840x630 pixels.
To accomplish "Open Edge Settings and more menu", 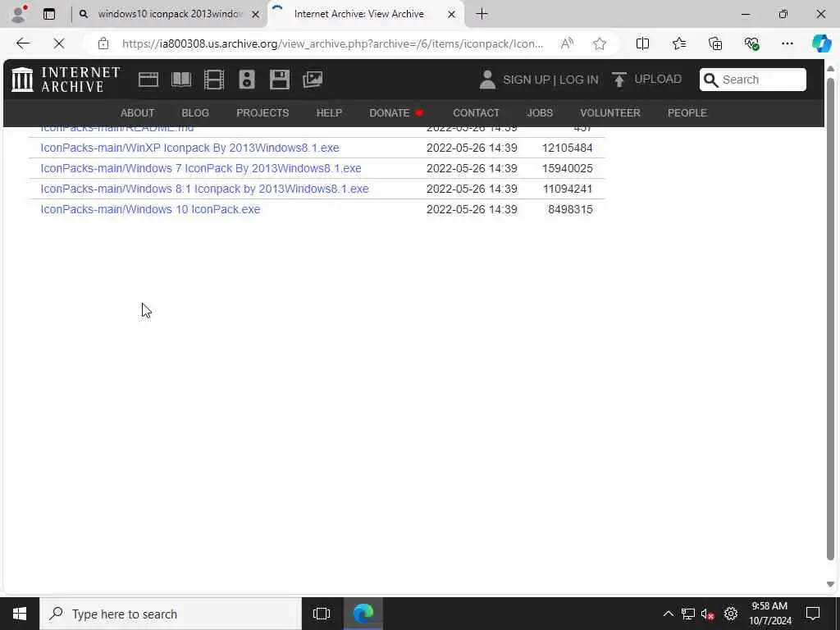I will tap(787, 43).
